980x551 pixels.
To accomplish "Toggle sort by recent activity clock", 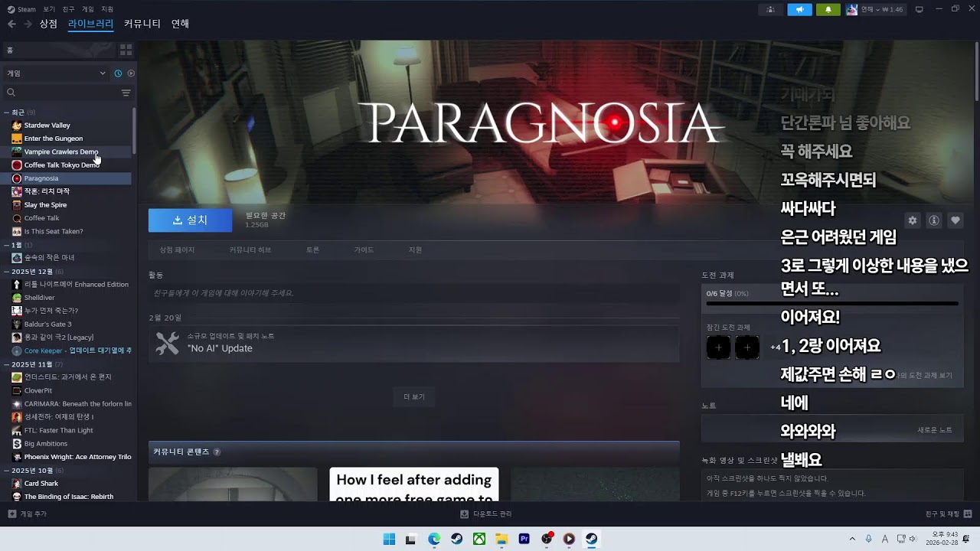I will (x=118, y=73).
